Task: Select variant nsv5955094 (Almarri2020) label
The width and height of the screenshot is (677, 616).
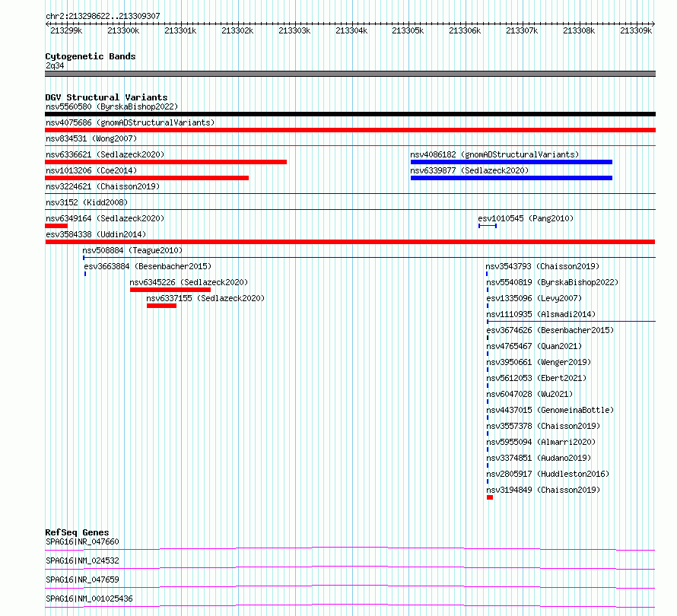Action: click(541, 442)
